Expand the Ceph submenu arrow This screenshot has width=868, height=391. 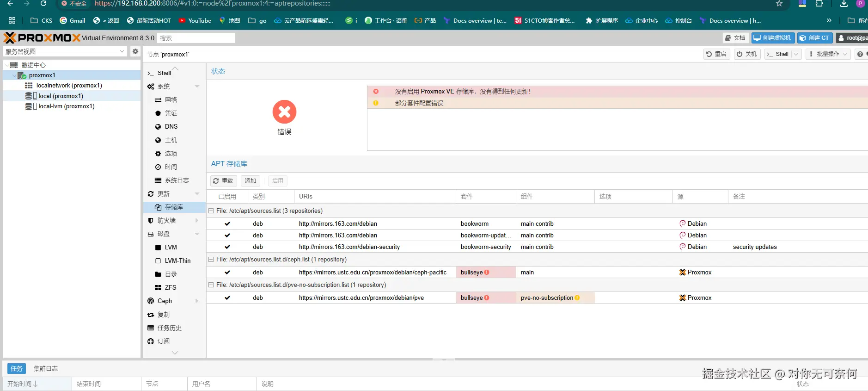pos(197,301)
